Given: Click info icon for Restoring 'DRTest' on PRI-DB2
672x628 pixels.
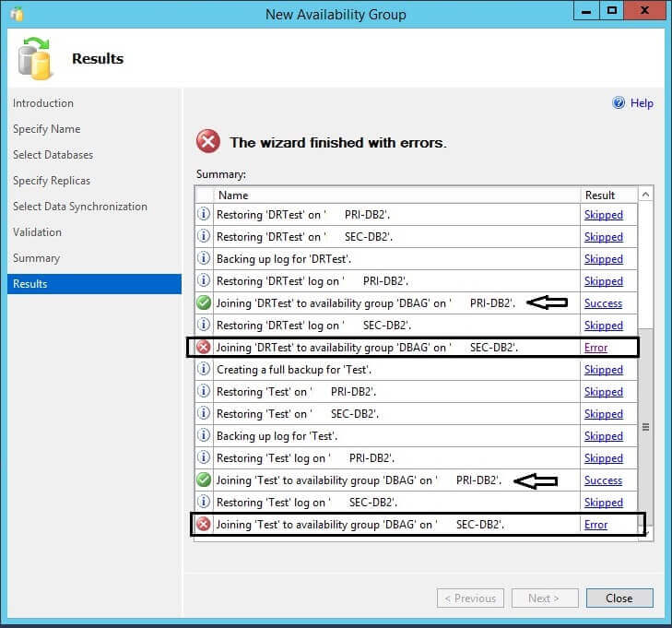Looking at the screenshot, I should (x=204, y=214).
